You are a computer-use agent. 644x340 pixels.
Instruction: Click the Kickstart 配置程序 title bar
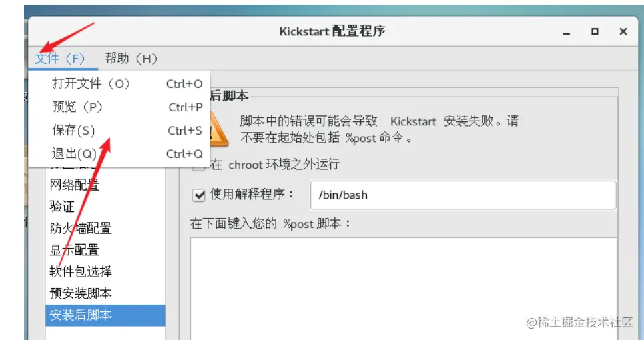tap(332, 31)
